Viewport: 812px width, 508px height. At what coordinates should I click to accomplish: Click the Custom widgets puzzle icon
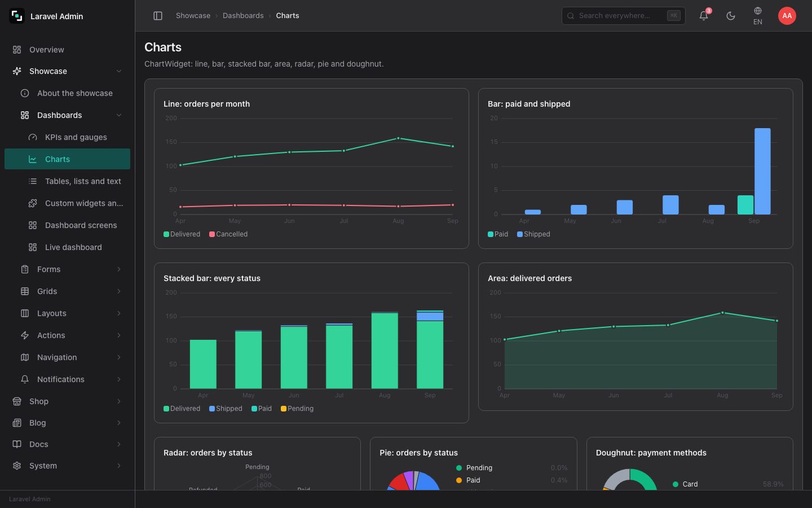(33, 203)
